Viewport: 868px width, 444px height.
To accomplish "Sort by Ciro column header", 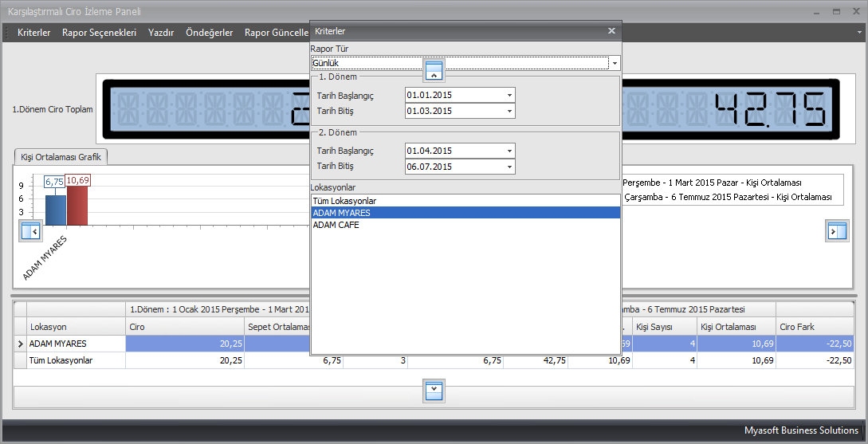I will [x=185, y=327].
